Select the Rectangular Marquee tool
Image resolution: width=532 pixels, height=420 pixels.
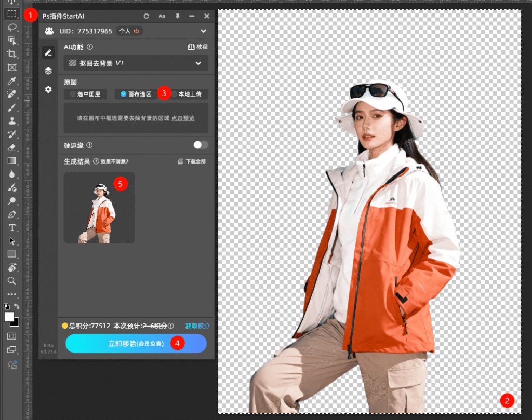[x=12, y=13]
